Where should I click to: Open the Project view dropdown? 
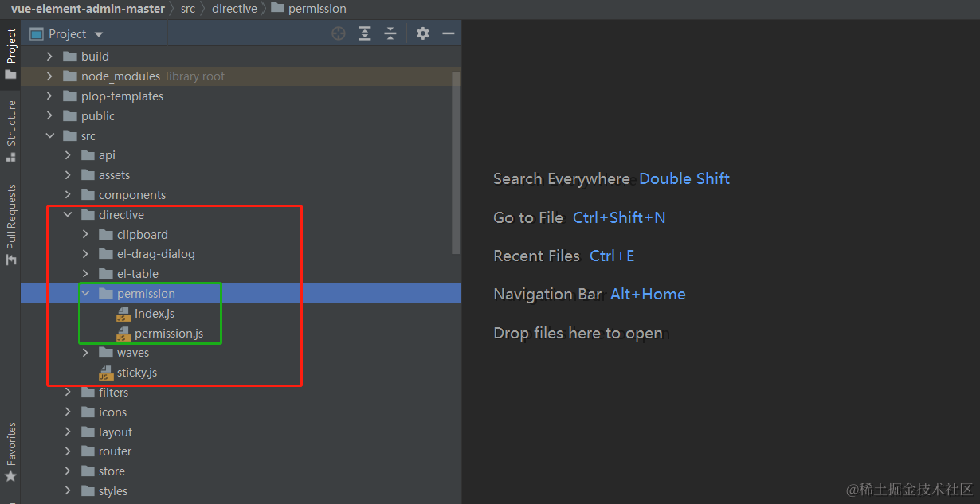coord(99,34)
